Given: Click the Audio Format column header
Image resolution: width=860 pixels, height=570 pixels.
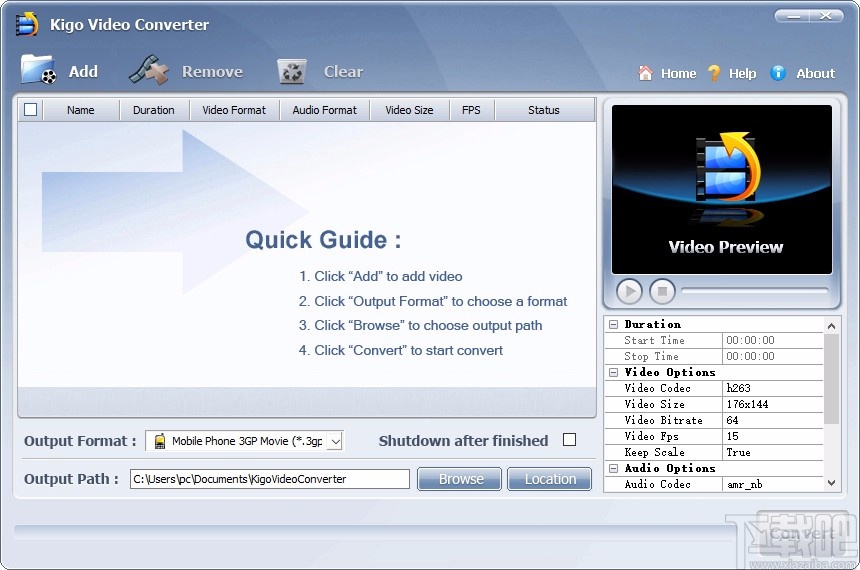Looking at the screenshot, I should pyautogui.click(x=325, y=110).
